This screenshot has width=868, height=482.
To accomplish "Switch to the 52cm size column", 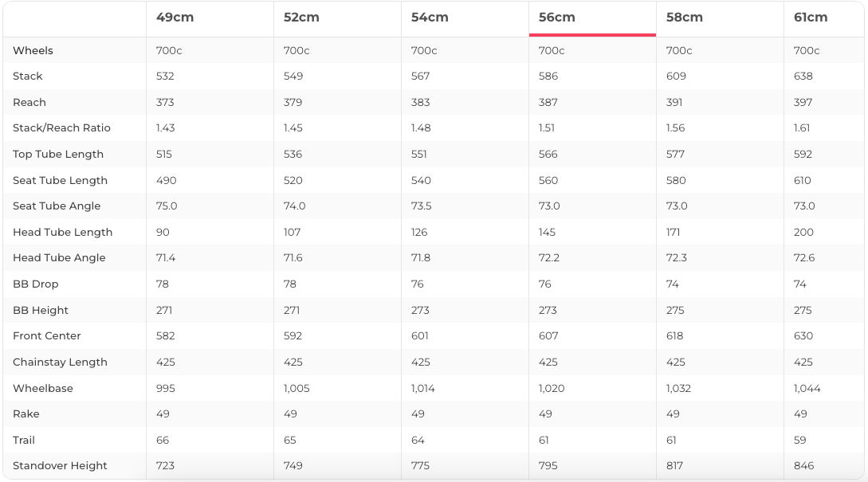I will click(x=301, y=18).
